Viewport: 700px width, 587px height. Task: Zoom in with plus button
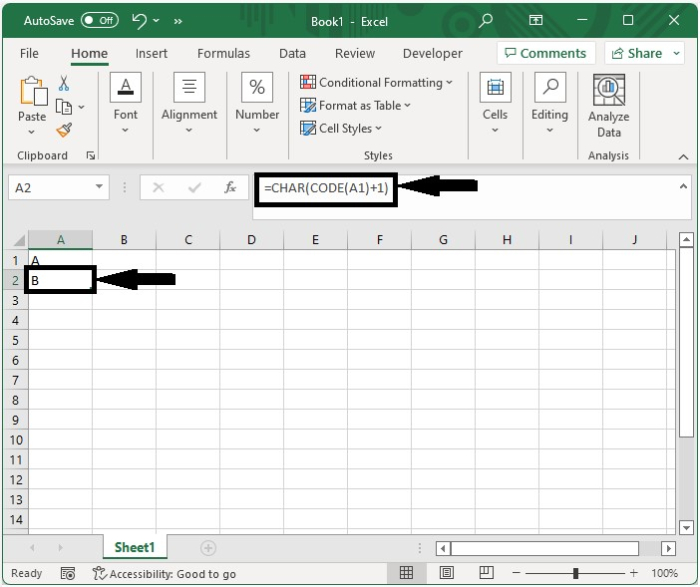point(633,573)
